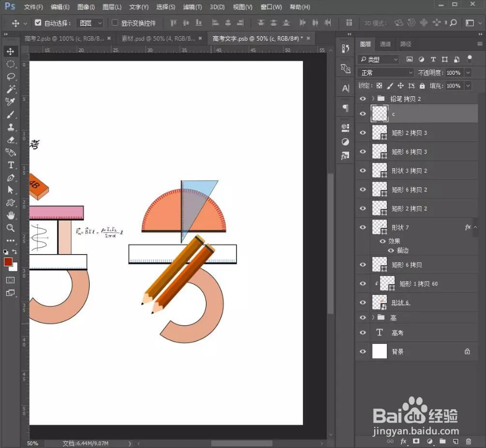The image size is (486, 448).
Task: Open the layers panel menu
Action: tap(480, 44)
